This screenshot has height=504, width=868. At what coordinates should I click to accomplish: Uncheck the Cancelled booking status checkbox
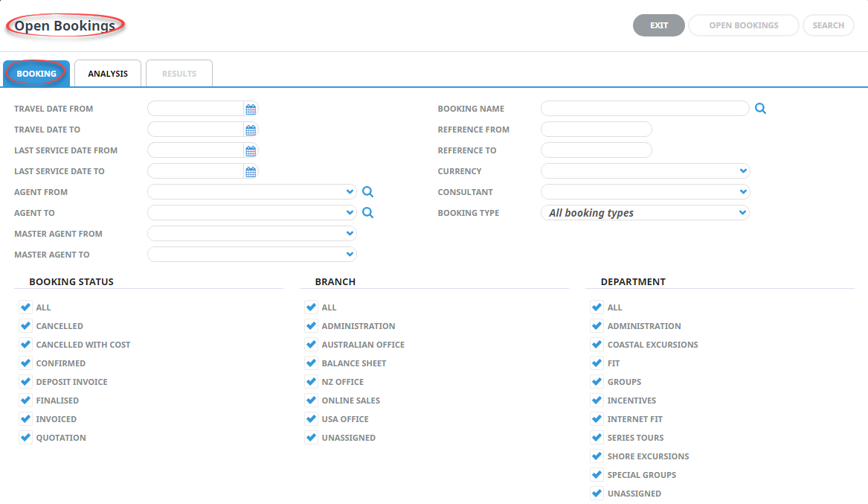tap(26, 326)
